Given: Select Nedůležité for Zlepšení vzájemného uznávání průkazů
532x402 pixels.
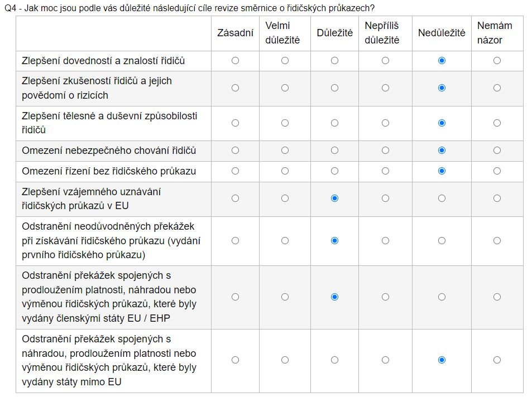Looking at the screenshot, I should point(442,198).
